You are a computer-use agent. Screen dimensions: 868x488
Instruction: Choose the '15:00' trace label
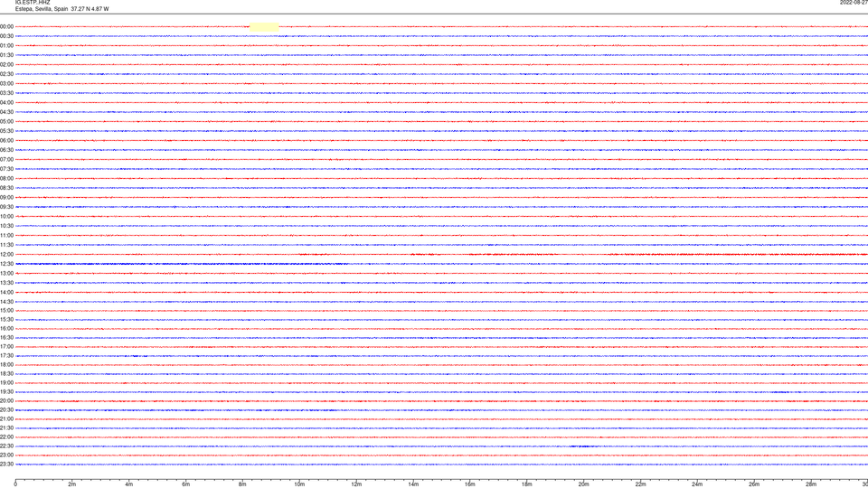(x=6, y=311)
